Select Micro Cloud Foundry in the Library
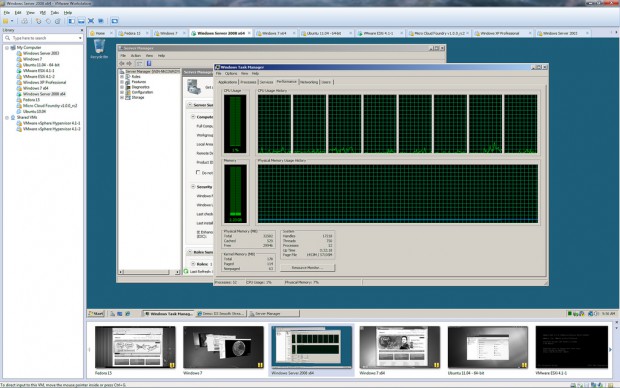620x388 pixels. pos(50,106)
